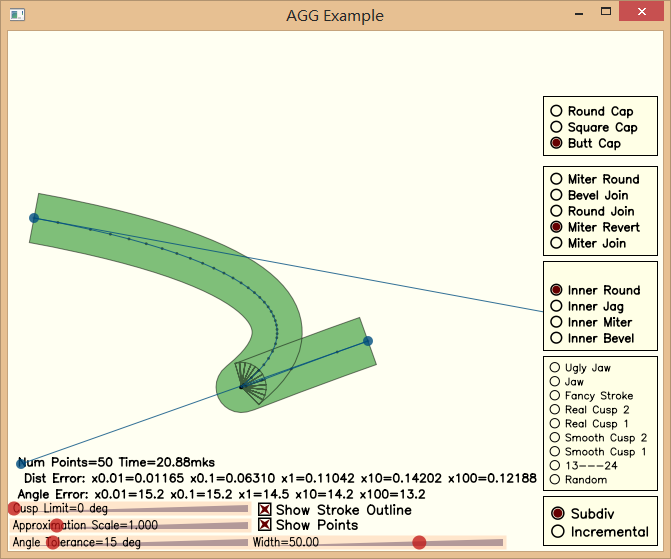This screenshot has height=559, width=671.
Task: Click the Num Points and Time readout
Action: coord(116,462)
